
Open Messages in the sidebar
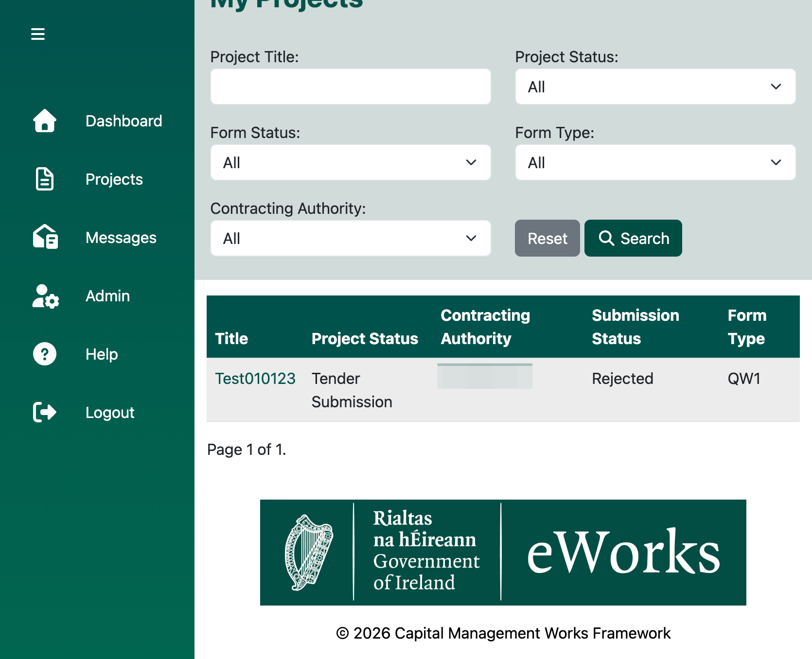pyautogui.click(x=121, y=237)
